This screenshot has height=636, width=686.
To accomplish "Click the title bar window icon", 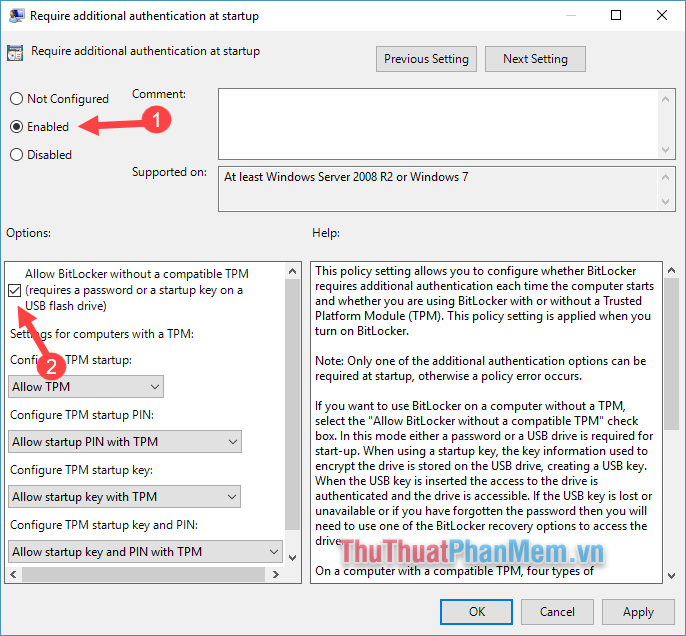I will point(17,16).
